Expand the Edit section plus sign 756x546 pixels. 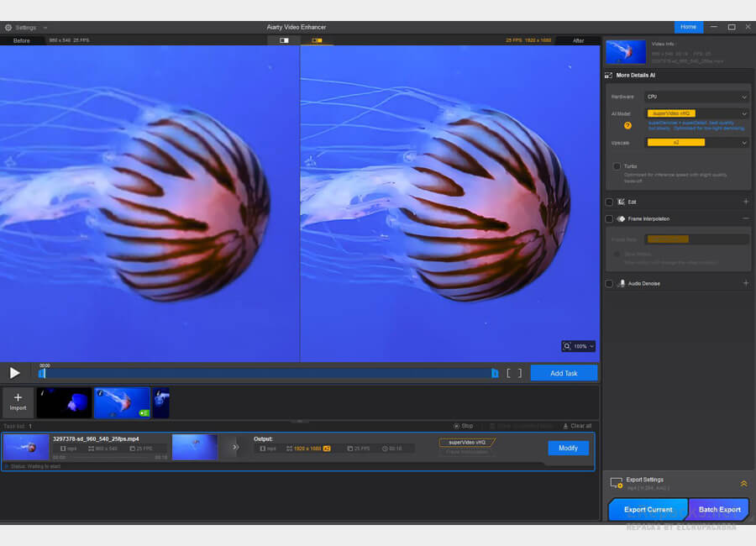tap(745, 202)
